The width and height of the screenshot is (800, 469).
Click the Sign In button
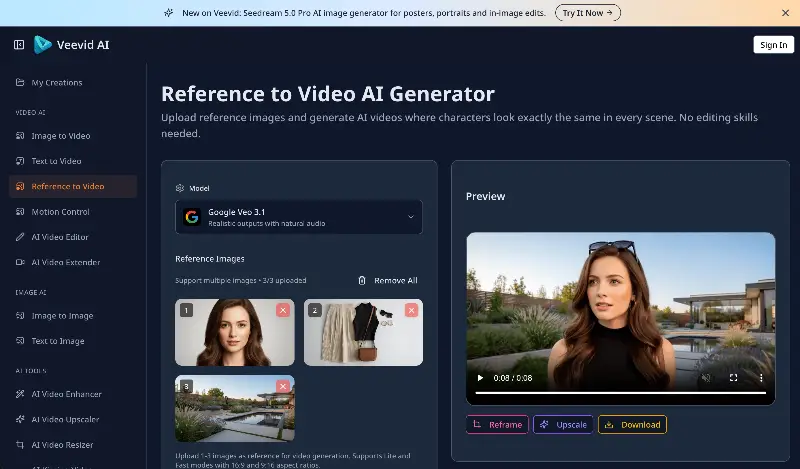pyautogui.click(x=773, y=45)
